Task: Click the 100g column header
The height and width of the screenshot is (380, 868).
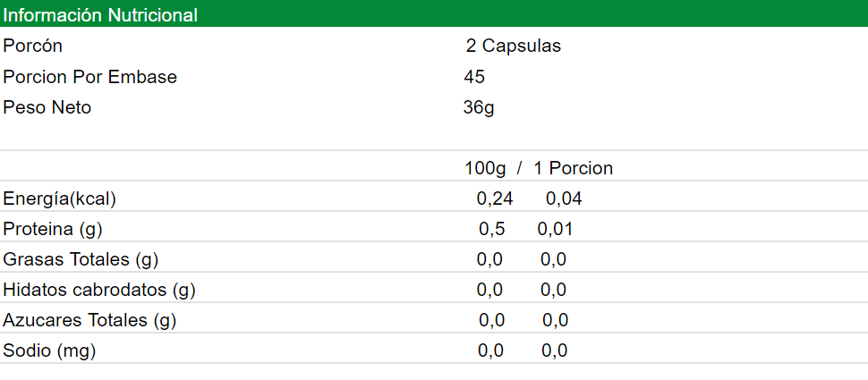Action: click(485, 168)
